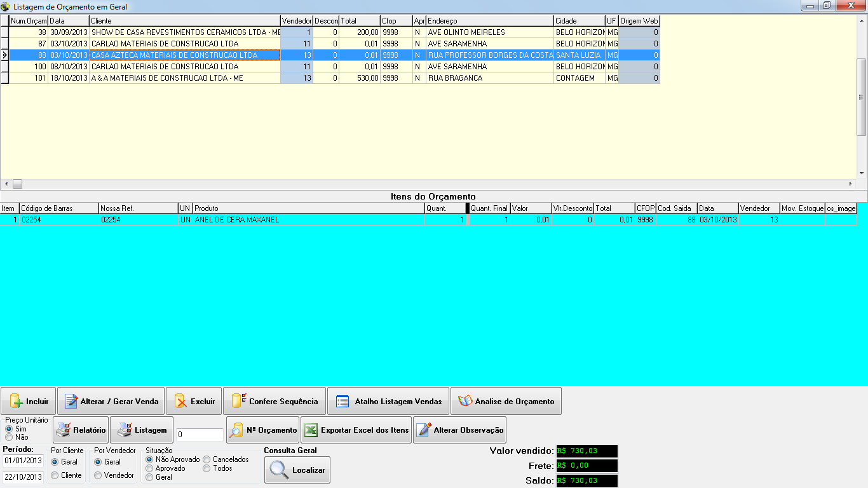
Task: Click the Frete R$ 0,00 display
Action: point(587,466)
